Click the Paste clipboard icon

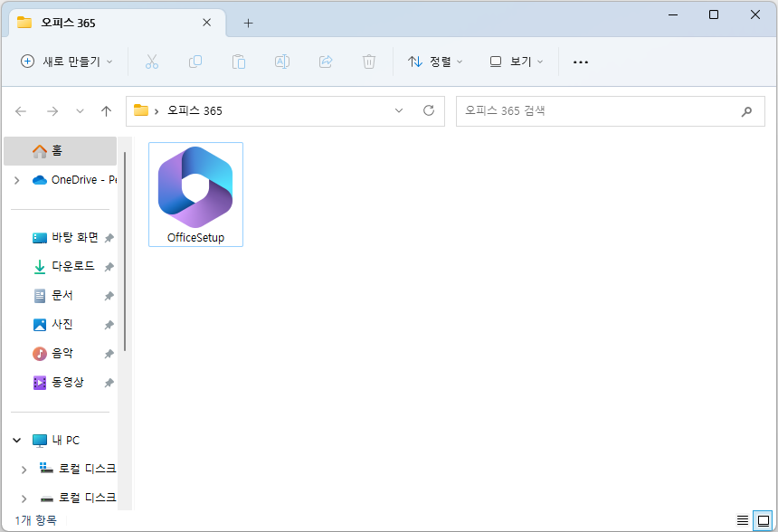point(239,62)
